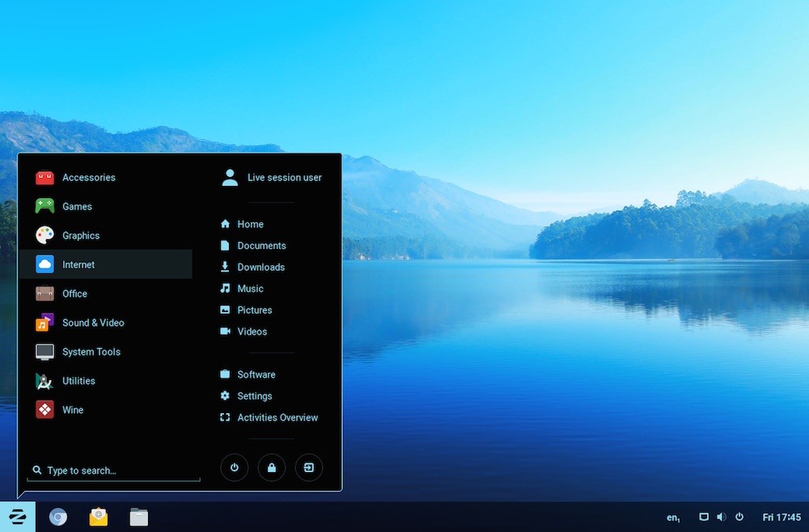Click the red Wine category icon
This screenshot has width=809, height=532.
coord(43,410)
